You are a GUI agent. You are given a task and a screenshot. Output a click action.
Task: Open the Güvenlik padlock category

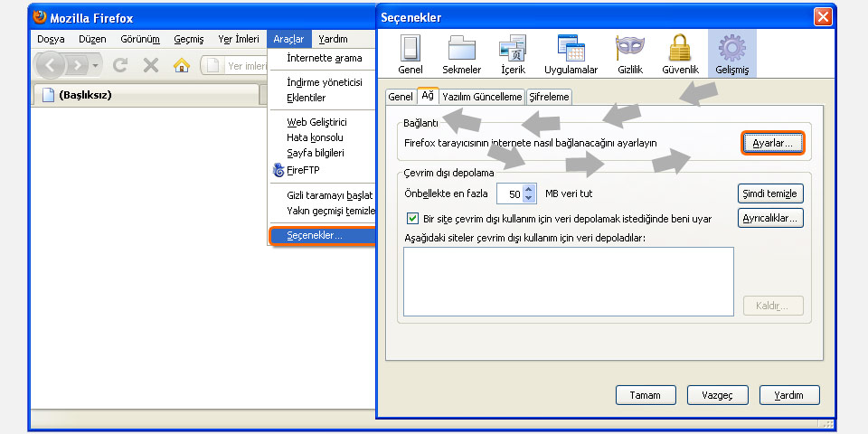tap(680, 54)
